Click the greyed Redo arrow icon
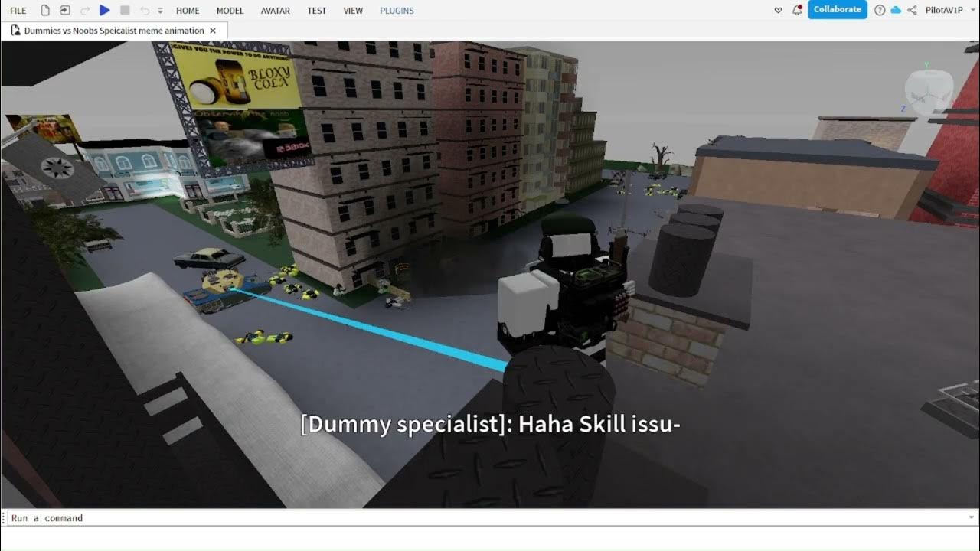Viewport: 980px width, 551px height. coord(85,11)
